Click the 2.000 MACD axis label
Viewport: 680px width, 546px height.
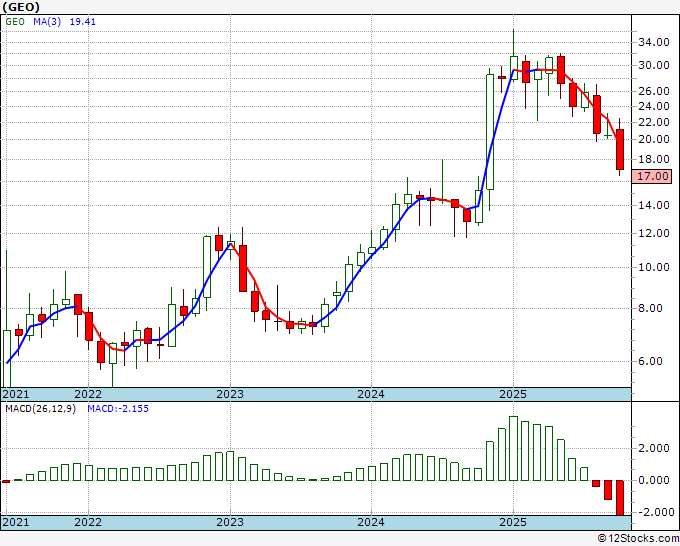pos(653,449)
